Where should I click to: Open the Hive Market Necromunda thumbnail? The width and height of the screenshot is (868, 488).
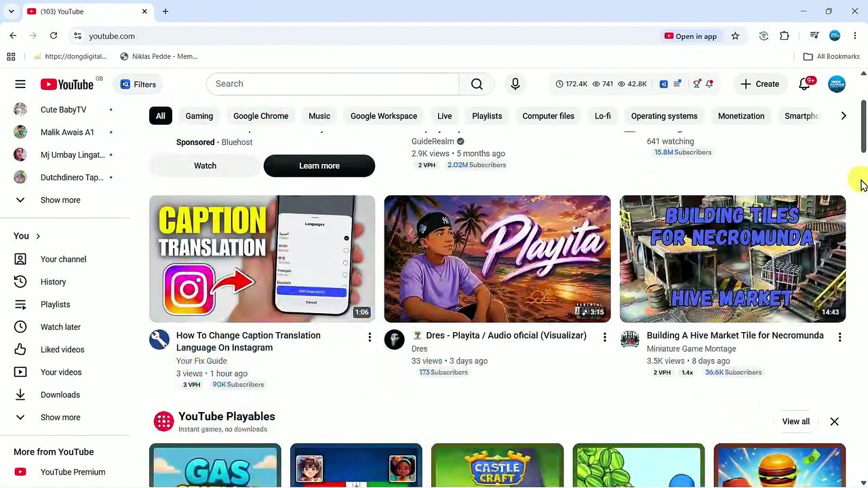732,259
